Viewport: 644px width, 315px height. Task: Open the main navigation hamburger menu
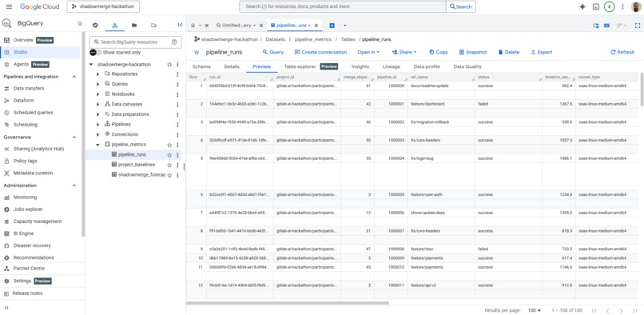point(9,6)
